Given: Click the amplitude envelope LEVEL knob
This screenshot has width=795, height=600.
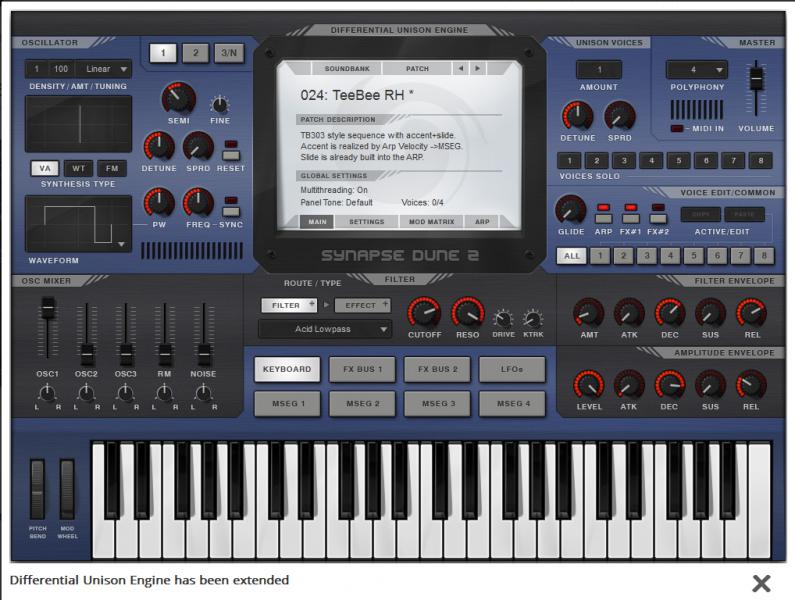Looking at the screenshot, I should coord(589,385).
